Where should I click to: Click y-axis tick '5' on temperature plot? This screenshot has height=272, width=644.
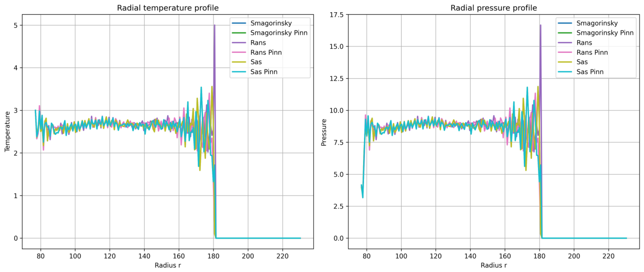pyautogui.click(x=16, y=25)
